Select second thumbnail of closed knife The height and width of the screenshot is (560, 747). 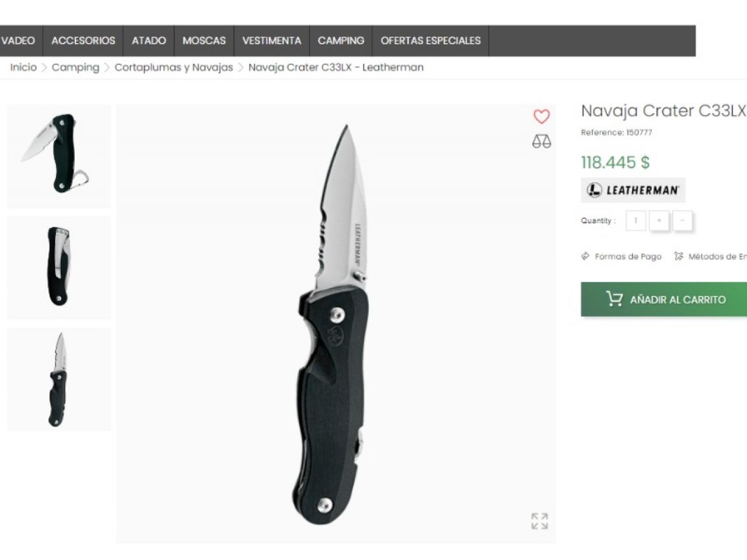pyautogui.click(x=59, y=268)
